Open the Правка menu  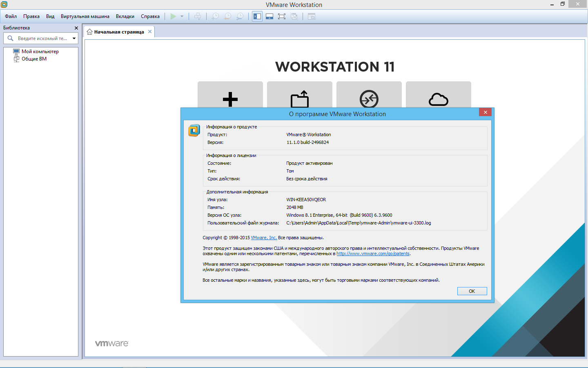(31, 16)
